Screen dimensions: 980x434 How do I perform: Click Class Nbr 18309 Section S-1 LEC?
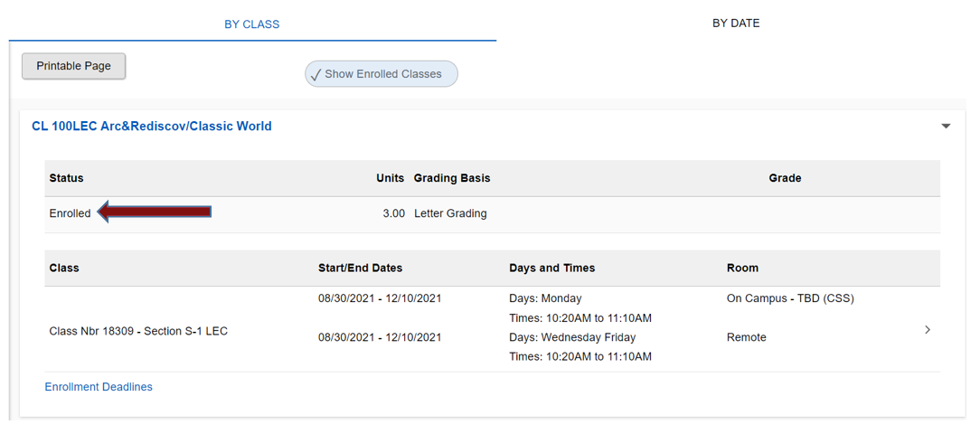pos(138,331)
